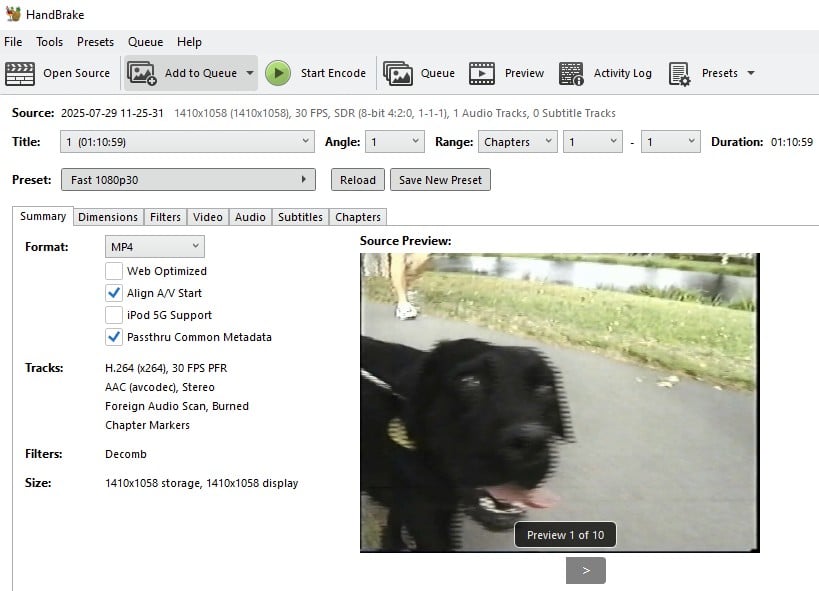Click the 1410x1058 storage size text
This screenshot has width=819, height=591.
click(153, 483)
